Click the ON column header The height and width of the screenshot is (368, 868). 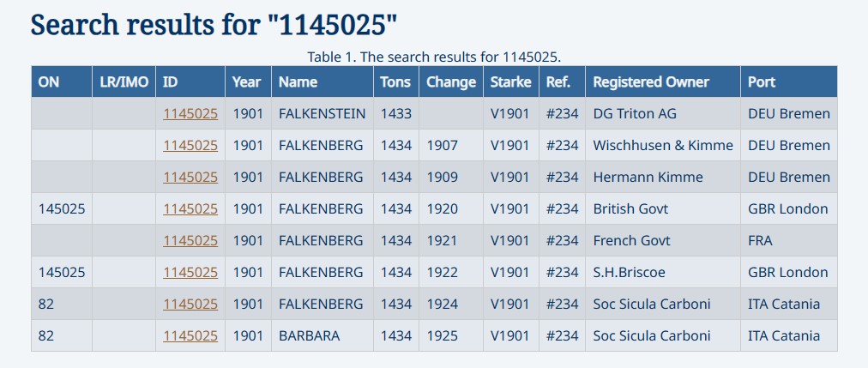pyautogui.click(x=49, y=82)
